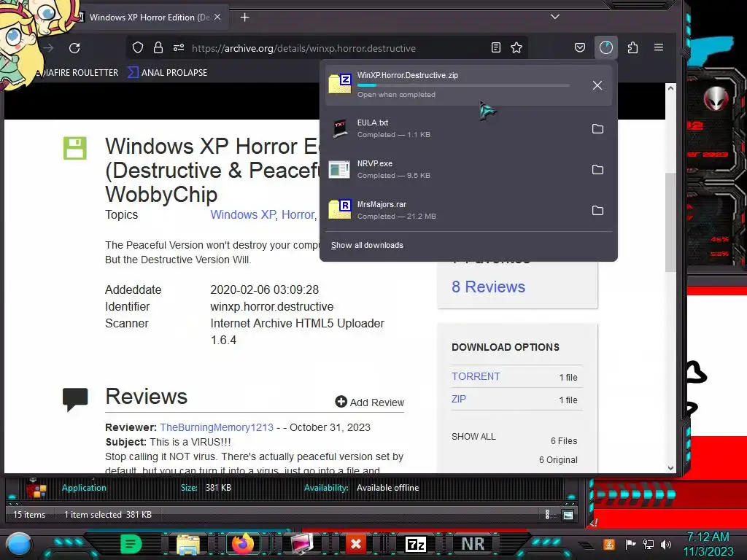This screenshot has width=747, height=560.
Task: Open File Explorer from taskbar
Action: [x=188, y=544]
